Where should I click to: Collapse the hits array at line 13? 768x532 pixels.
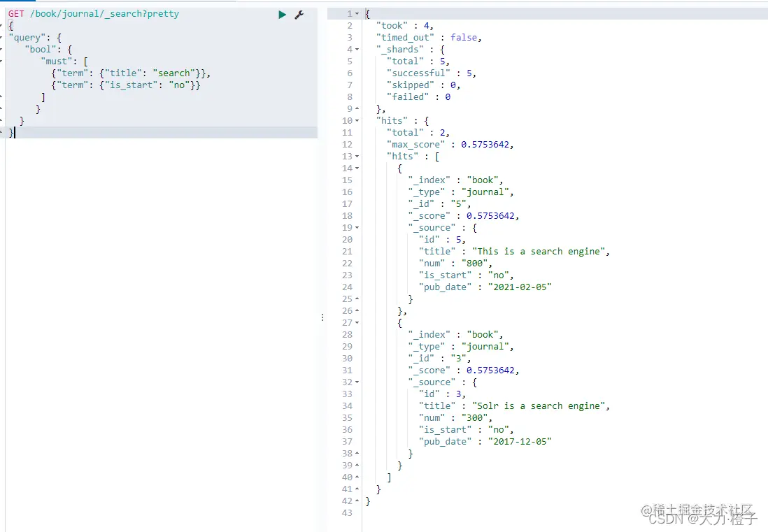pos(357,157)
